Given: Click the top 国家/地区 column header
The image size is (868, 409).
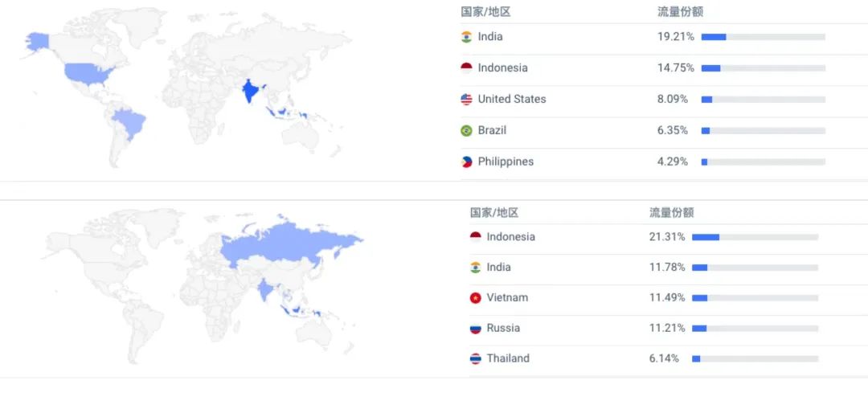Looking at the screenshot, I should coord(485,12).
